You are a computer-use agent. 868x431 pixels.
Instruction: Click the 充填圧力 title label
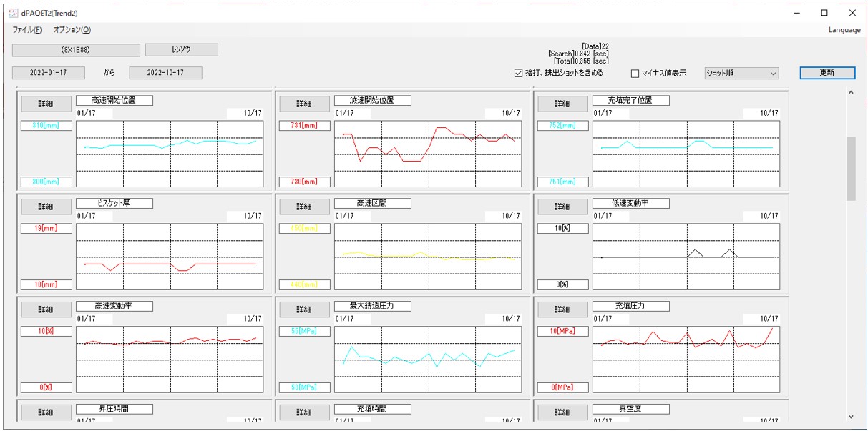[x=631, y=306]
